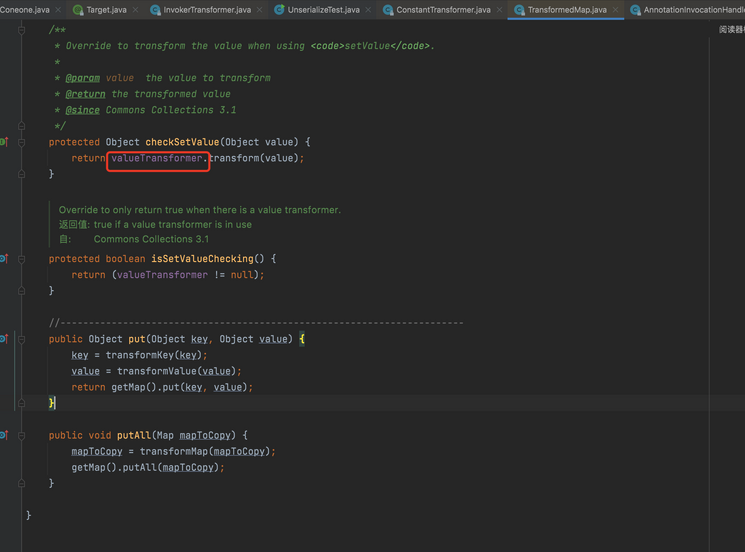
Task: Click the override gutter icon beside putAll method
Action: [x=4, y=435]
